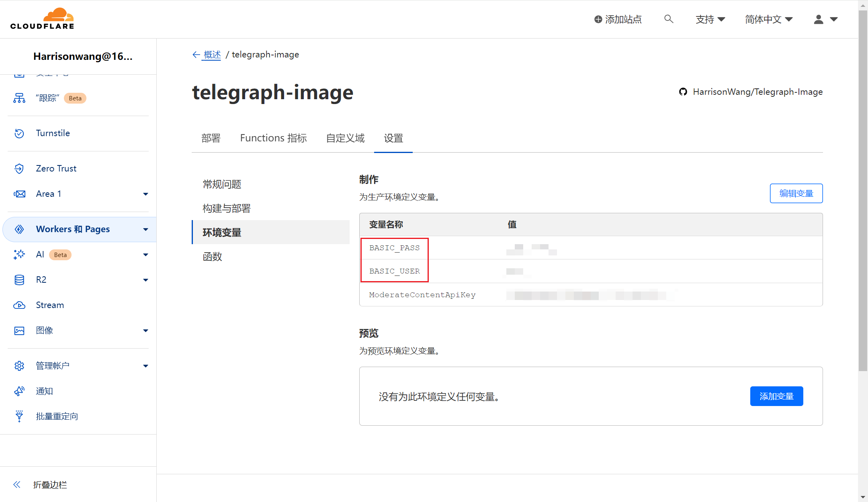Open the user account profile icon

coord(819,19)
